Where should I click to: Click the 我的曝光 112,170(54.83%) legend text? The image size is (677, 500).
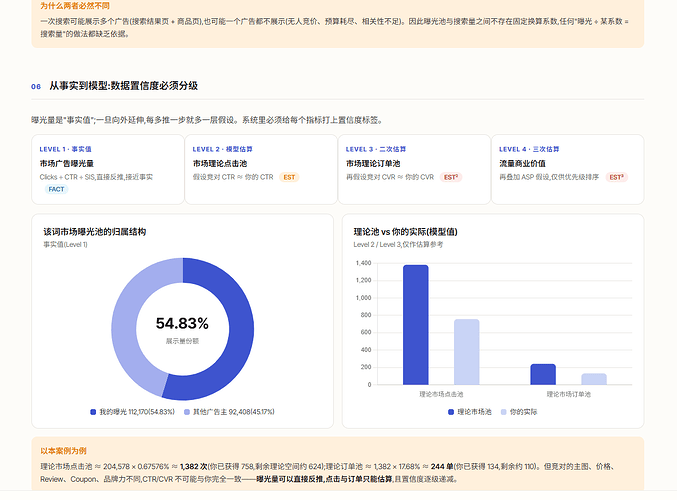click(x=137, y=412)
